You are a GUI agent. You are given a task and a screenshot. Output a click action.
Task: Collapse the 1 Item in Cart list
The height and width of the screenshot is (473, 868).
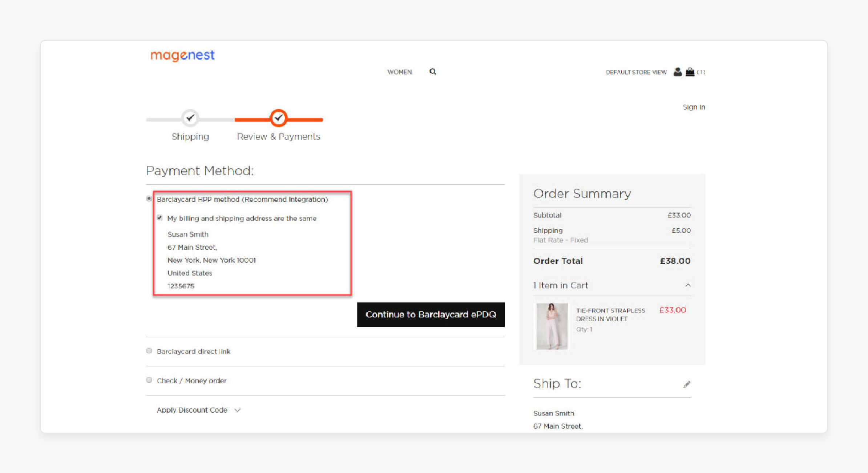pos(688,285)
